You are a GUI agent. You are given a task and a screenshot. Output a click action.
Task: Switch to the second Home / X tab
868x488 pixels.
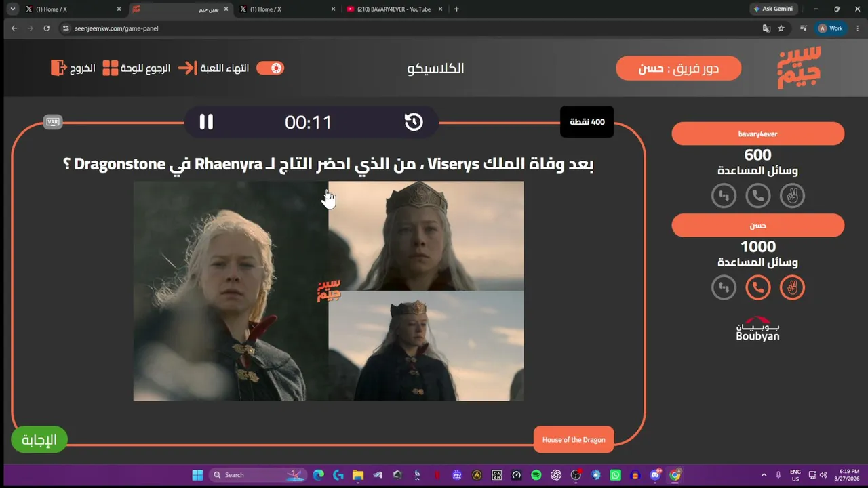pos(287,9)
